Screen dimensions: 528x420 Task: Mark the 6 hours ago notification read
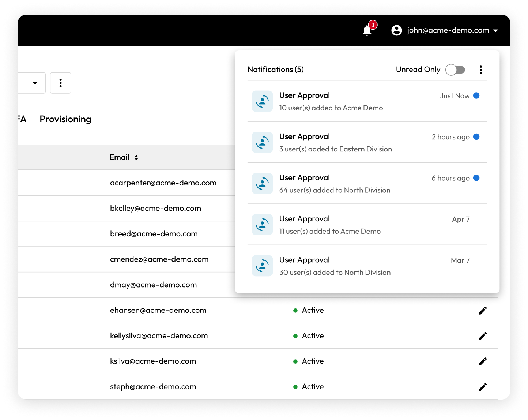tap(476, 178)
